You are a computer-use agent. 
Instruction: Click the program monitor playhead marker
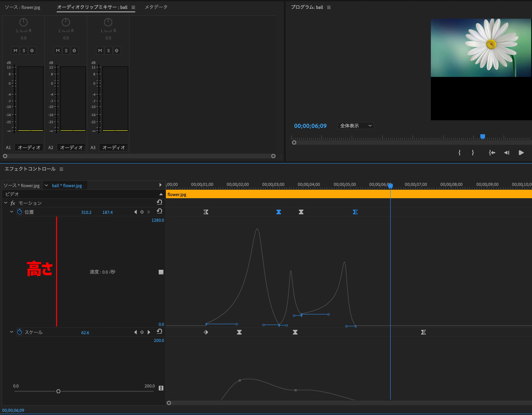482,137
